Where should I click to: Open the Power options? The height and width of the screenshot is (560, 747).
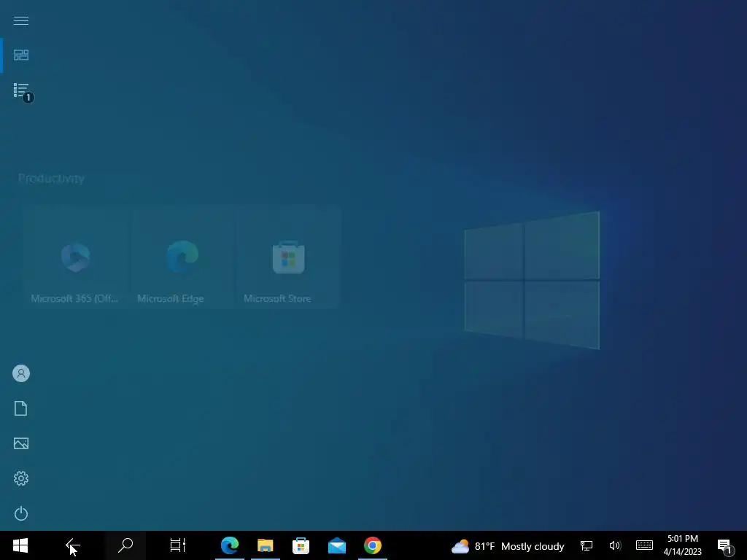click(x=21, y=513)
